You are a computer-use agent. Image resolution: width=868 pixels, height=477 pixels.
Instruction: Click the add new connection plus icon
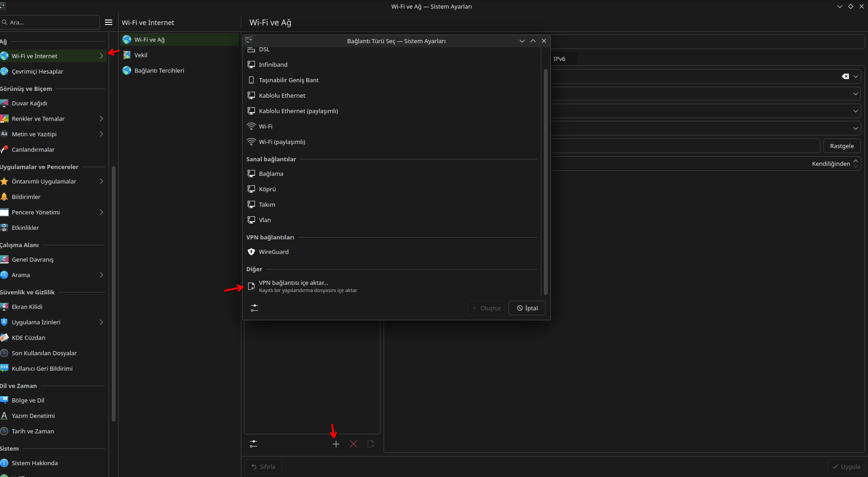pyautogui.click(x=336, y=444)
